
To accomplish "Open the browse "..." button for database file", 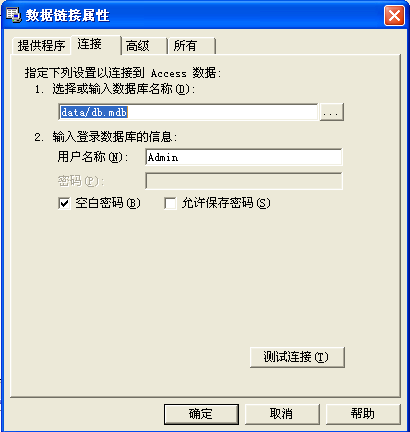I will click(331, 112).
